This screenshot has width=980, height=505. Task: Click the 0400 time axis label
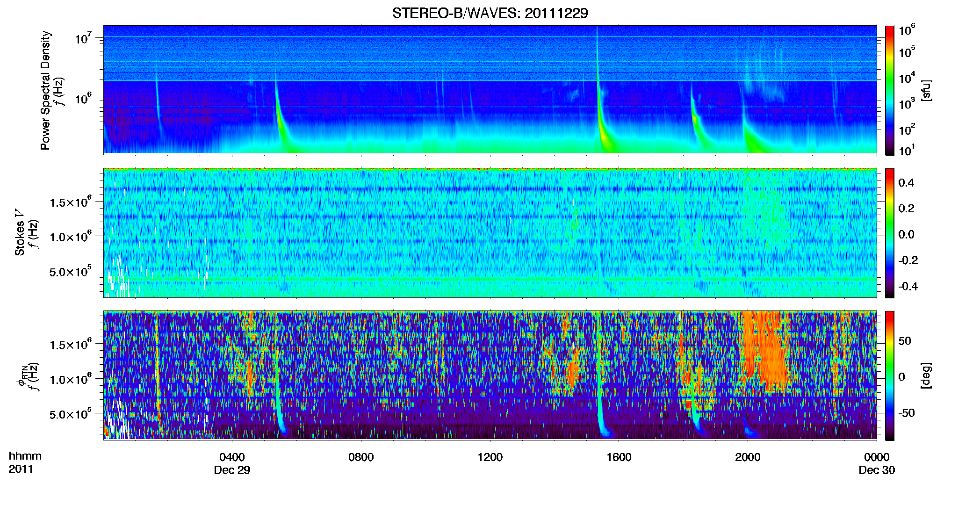(232, 457)
